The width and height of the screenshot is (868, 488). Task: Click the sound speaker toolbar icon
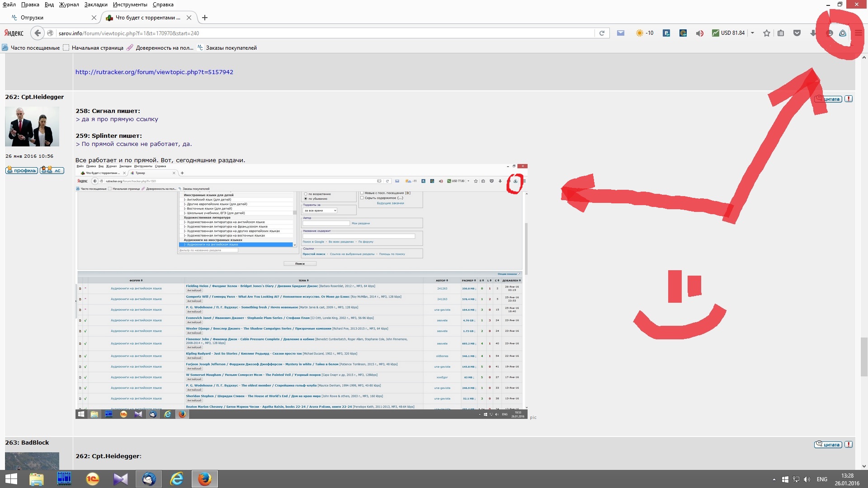point(699,33)
